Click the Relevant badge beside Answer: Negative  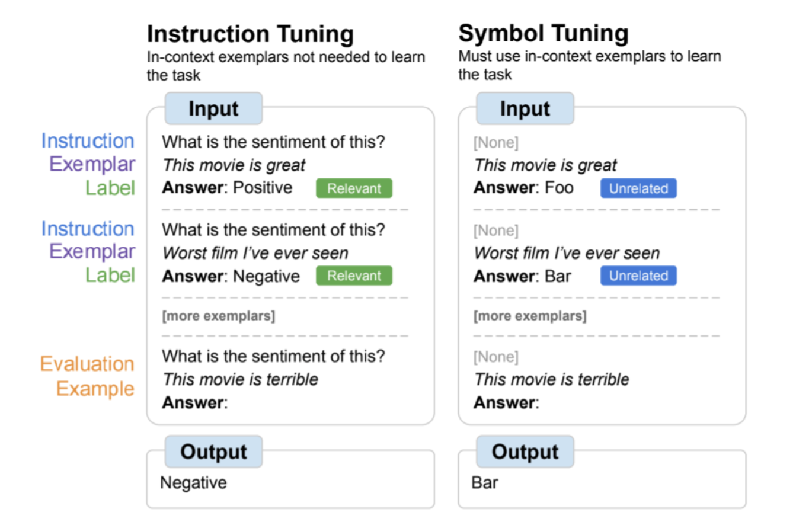click(x=354, y=276)
